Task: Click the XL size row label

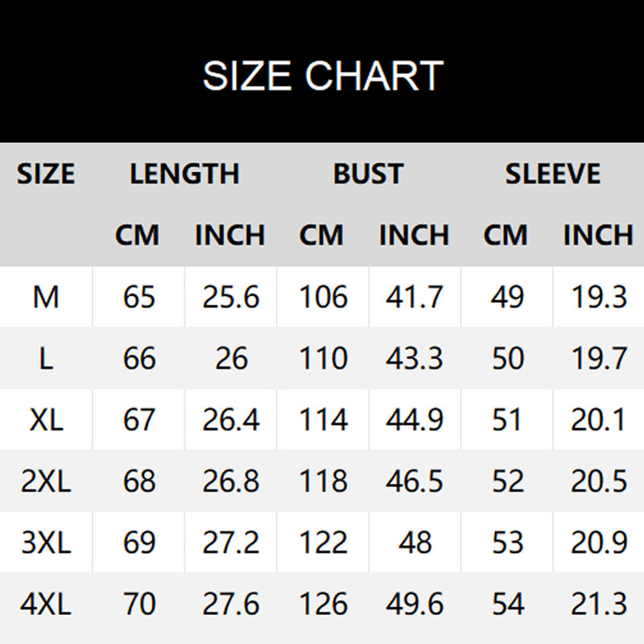Action: click(x=46, y=419)
